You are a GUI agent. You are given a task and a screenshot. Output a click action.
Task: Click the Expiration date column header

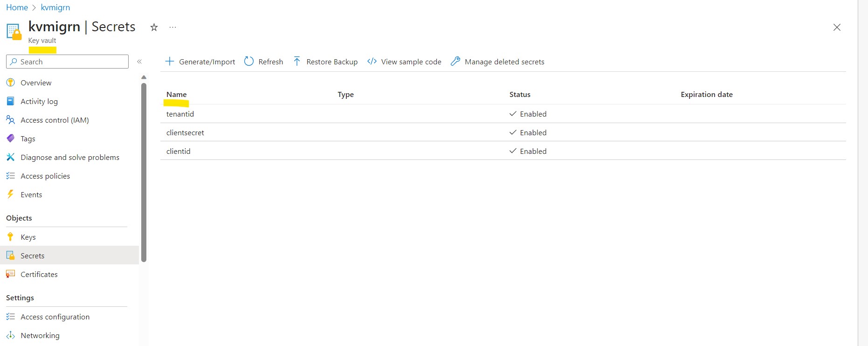[707, 94]
